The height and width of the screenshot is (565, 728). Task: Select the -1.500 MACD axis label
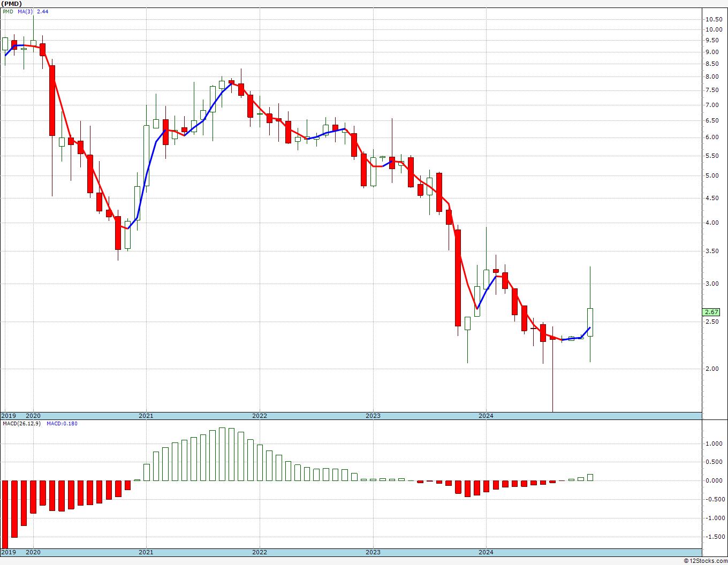click(715, 537)
